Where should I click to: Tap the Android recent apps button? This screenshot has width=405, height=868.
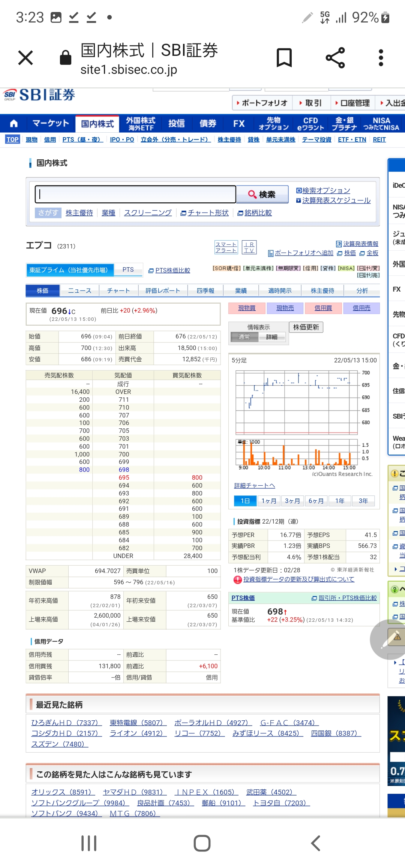point(89,843)
